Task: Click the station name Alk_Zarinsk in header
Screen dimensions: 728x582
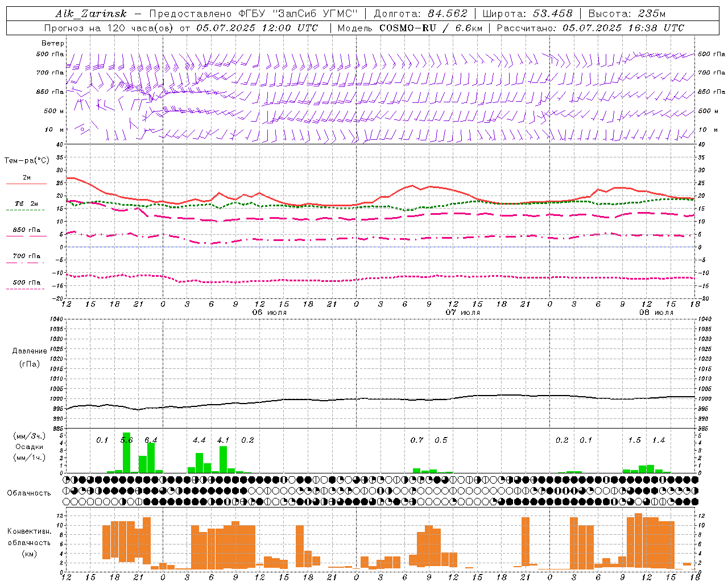Action: [91, 14]
